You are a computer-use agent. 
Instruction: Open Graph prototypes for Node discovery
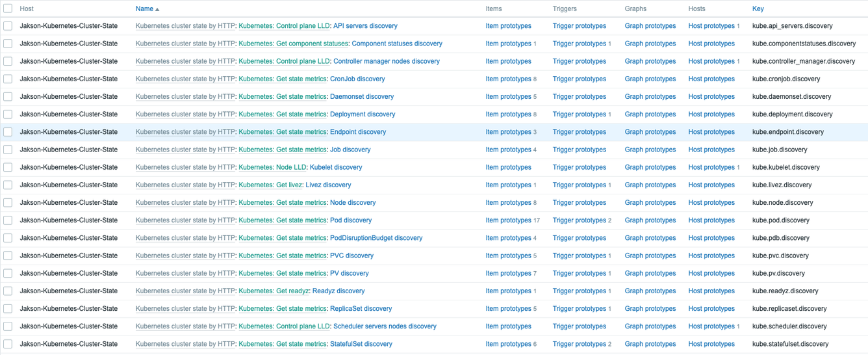pos(650,203)
